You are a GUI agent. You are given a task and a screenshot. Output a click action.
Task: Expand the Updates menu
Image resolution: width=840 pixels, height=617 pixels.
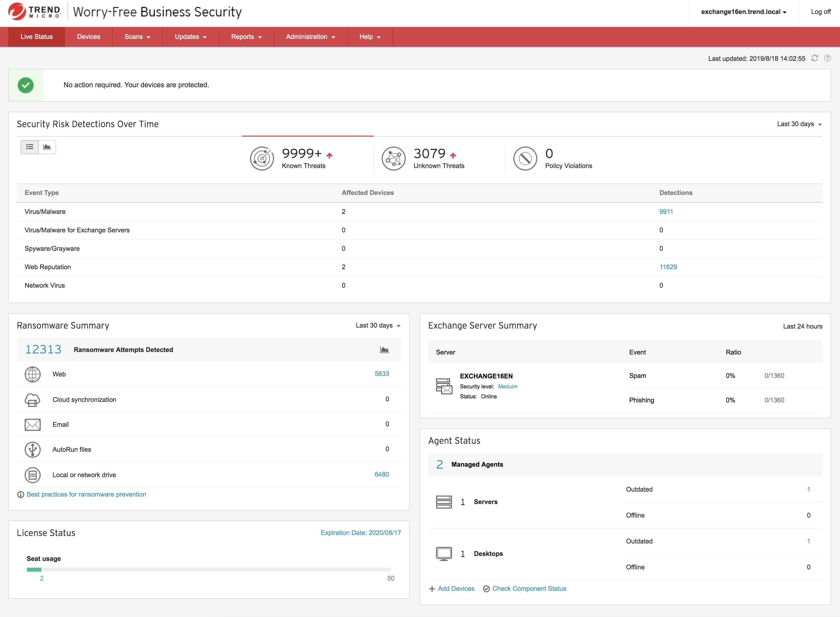point(190,37)
